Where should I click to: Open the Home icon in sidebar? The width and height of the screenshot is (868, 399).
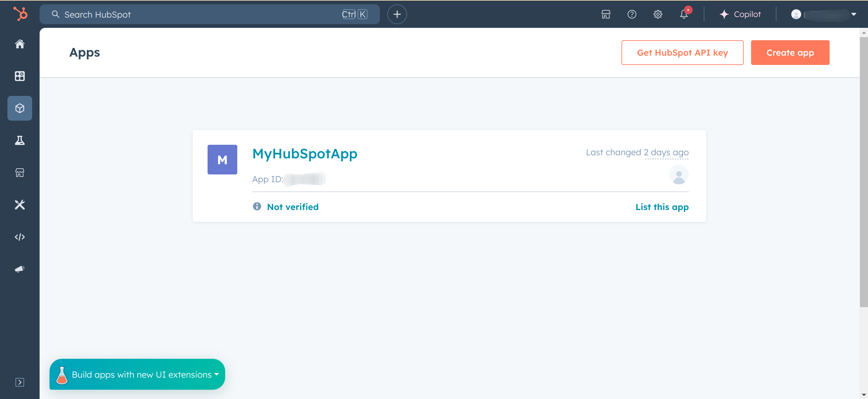coord(20,44)
